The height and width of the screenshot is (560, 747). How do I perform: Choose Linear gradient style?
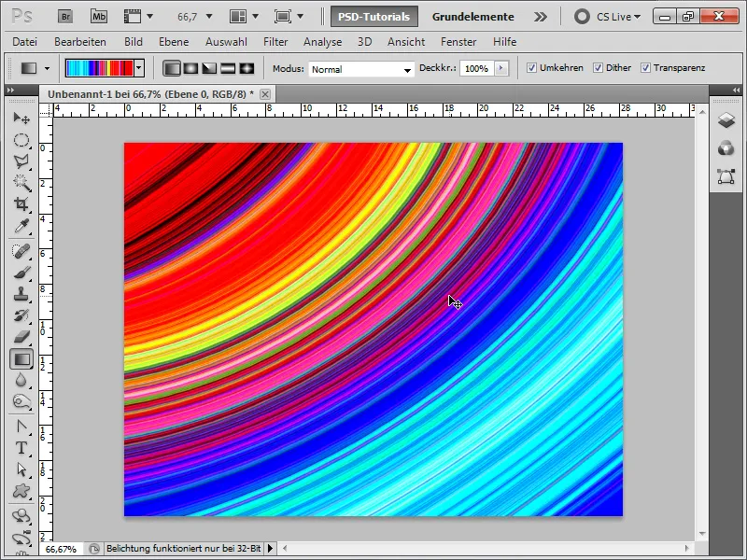point(172,68)
